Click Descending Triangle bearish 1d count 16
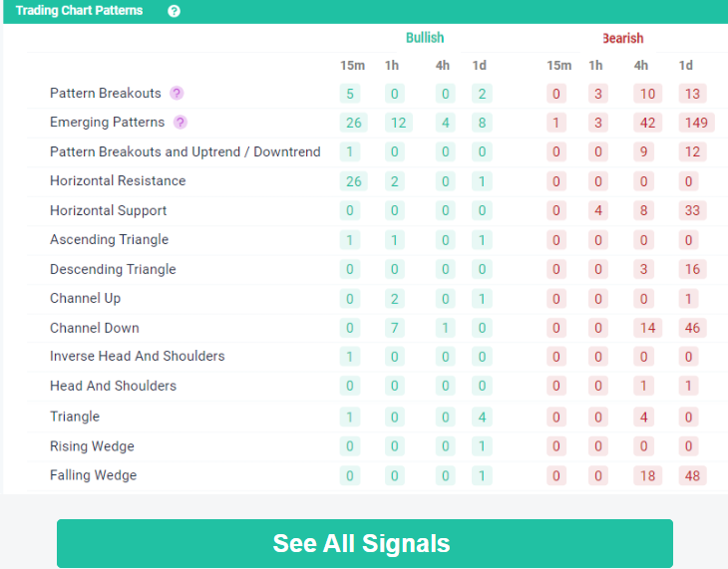 point(692,269)
